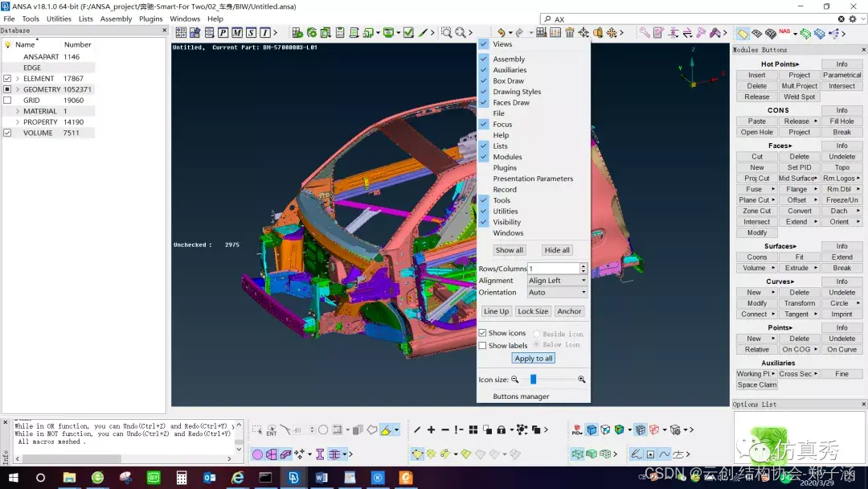Screen dimensions: 868x489
Task: Click the zoom-in icon beside Icon size
Action: (x=581, y=380)
